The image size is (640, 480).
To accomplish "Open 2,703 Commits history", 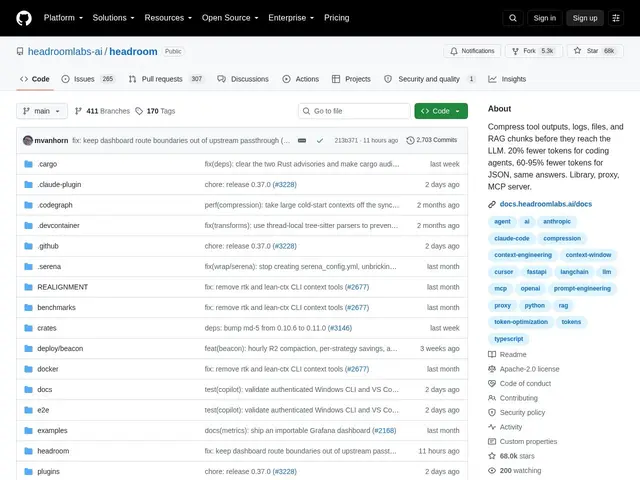I will pos(432,140).
